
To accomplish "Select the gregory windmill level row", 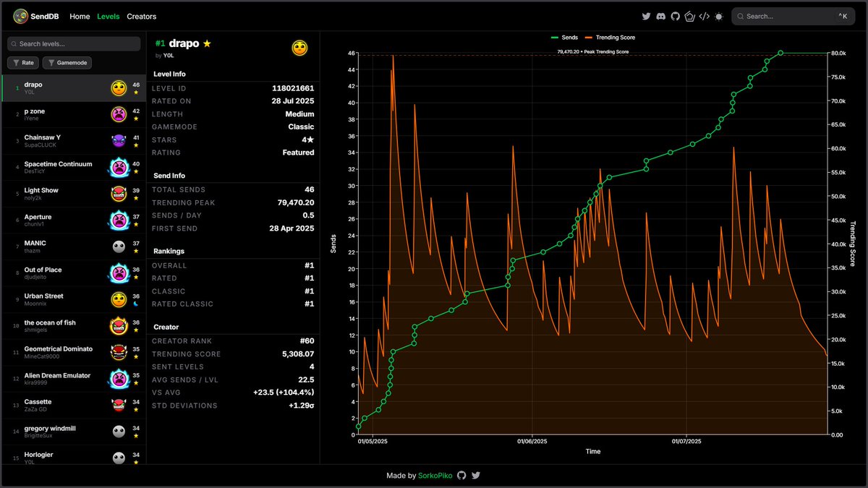I will click(74, 432).
